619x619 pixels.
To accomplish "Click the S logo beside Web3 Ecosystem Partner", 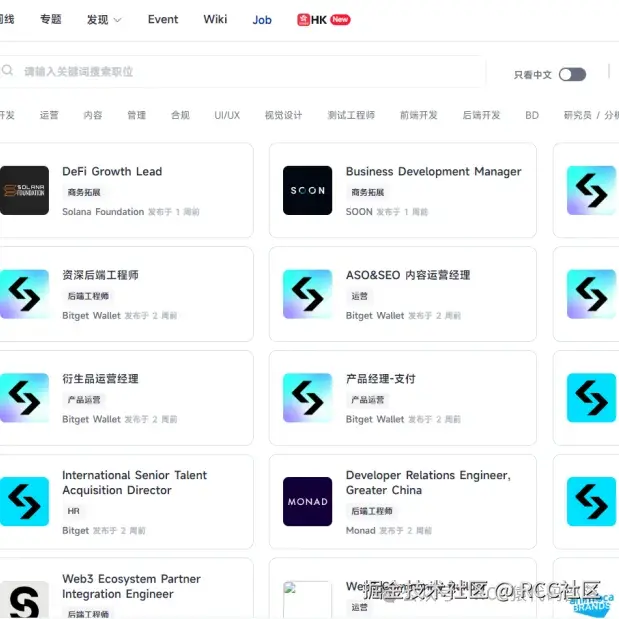I will click(24, 600).
